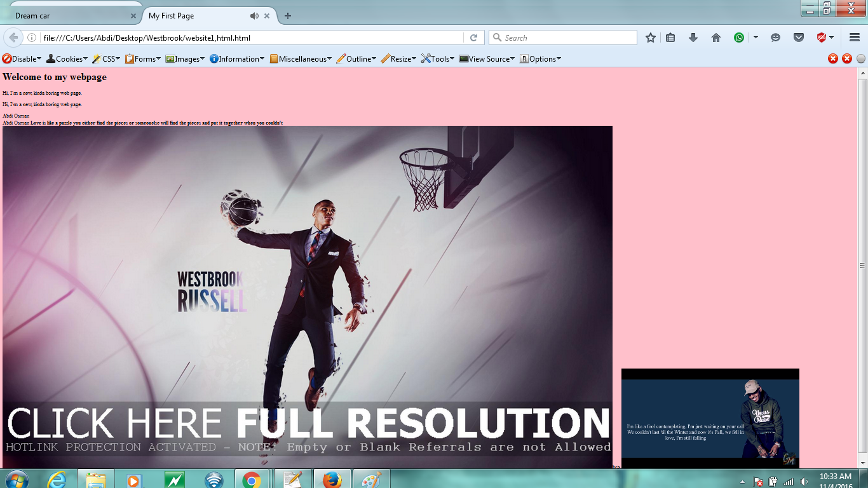This screenshot has width=868, height=488.
Task: Click the first red error icon in the developer toolbar
Action: 833,58
